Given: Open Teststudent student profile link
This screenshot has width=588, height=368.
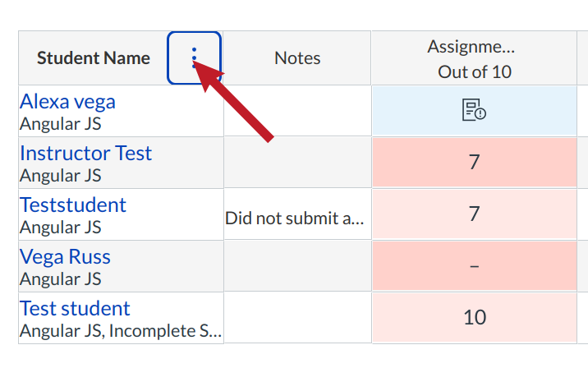Looking at the screenshot, I should tap(73, 205).
